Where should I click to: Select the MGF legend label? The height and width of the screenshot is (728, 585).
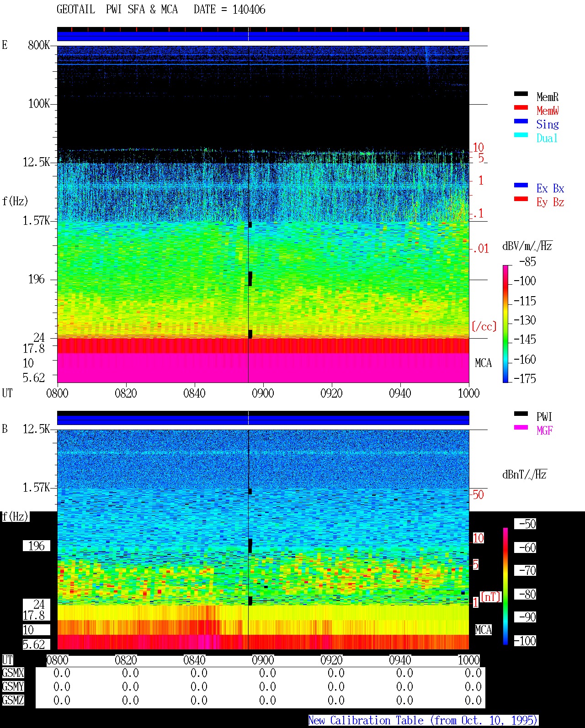coord(545,430)
